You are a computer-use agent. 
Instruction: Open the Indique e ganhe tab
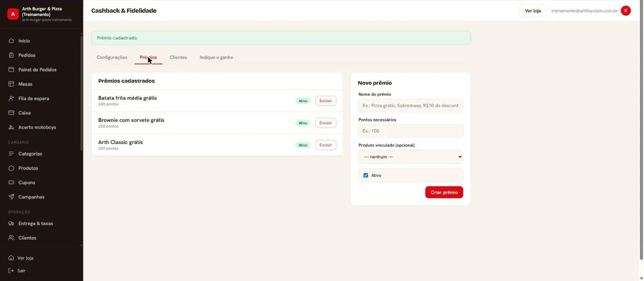click(x=216, y=57)
